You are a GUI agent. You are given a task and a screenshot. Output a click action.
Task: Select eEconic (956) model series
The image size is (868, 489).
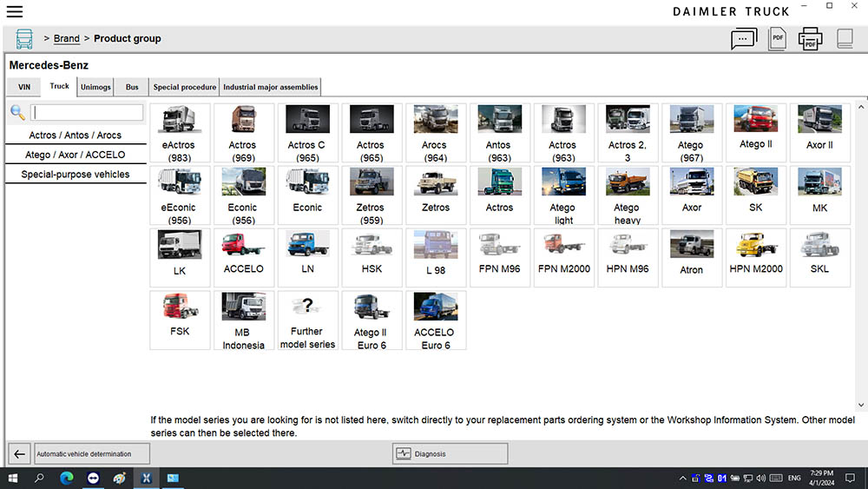pos(180,195)
